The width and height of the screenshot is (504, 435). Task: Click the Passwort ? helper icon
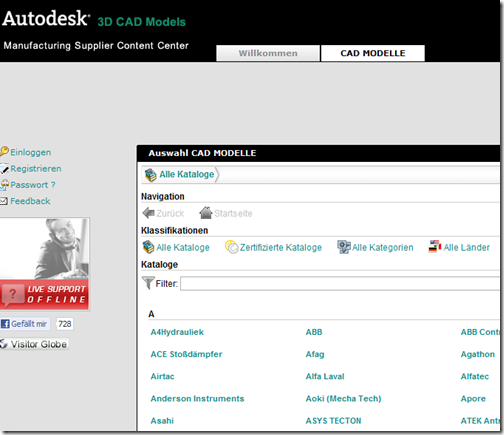(4, 185)
